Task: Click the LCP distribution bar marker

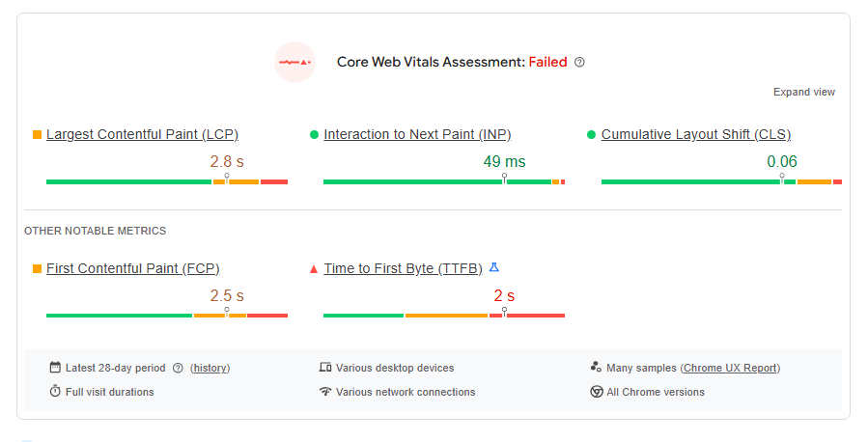Action: tap(227, 179)
